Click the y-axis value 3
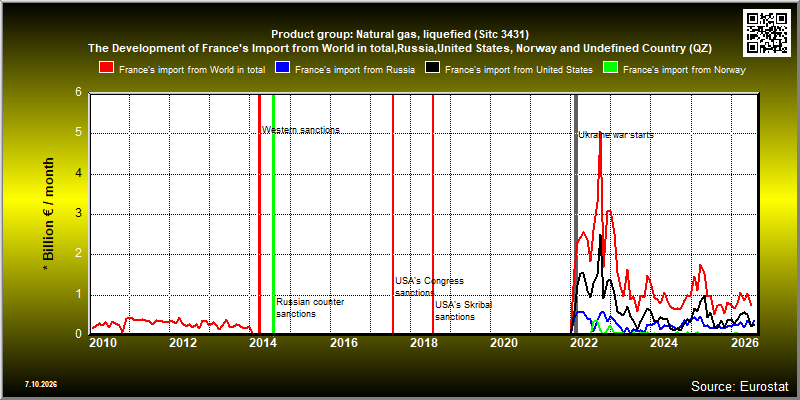This screenshot has width=800, height=400. point(79,214)
